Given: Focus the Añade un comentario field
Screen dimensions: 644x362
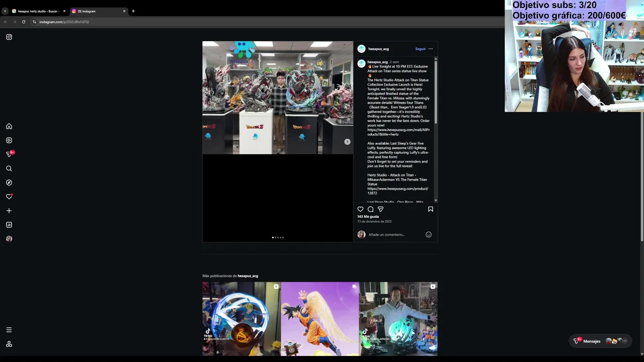Looking at the screenshot, I should [394, 234].
